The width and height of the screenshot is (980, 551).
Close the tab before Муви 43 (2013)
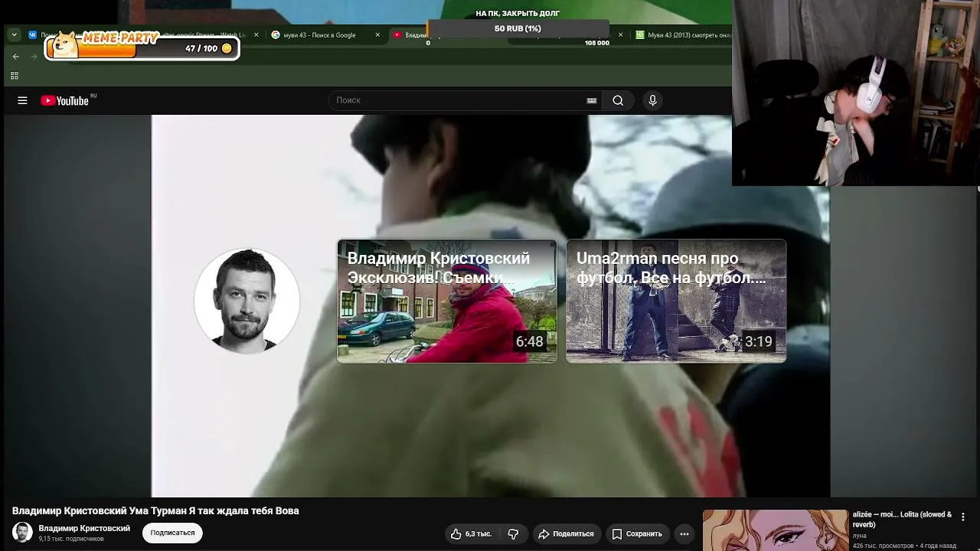pos(620,34)
